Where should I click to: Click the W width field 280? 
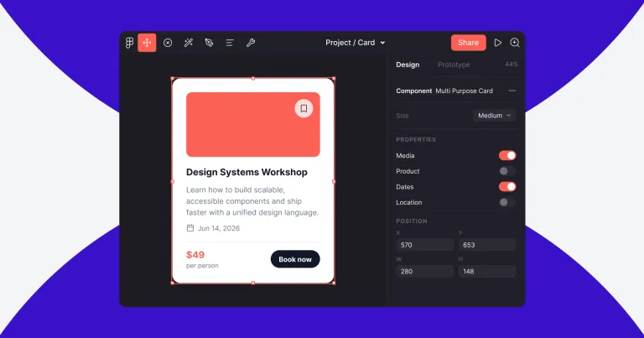(424, 271)
